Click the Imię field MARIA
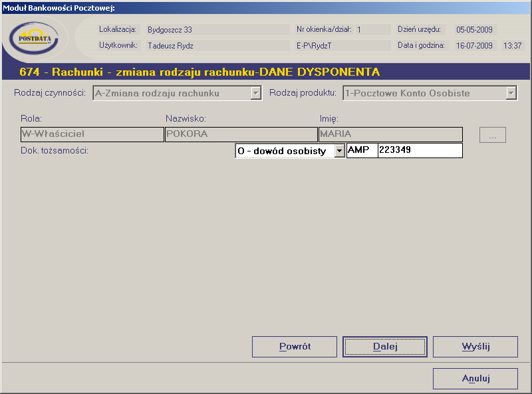This screenshot has width=532, height=394. pyautogui.click(x=390, y=134)
